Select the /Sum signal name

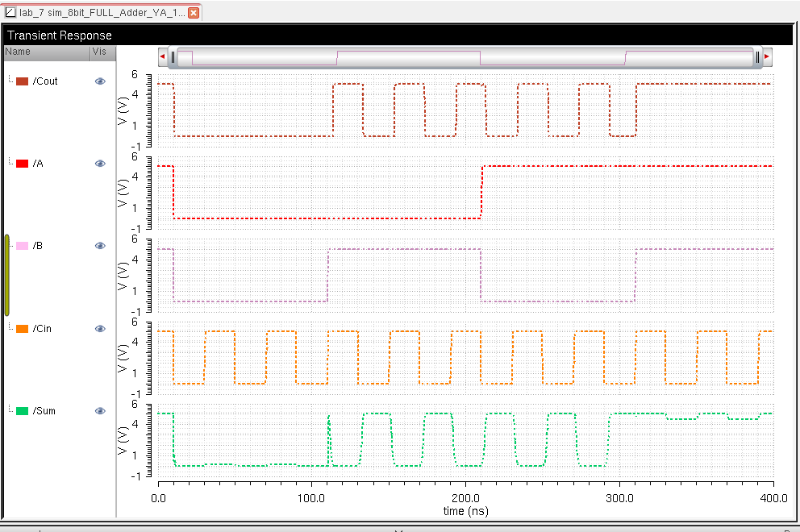coord(44,410)
